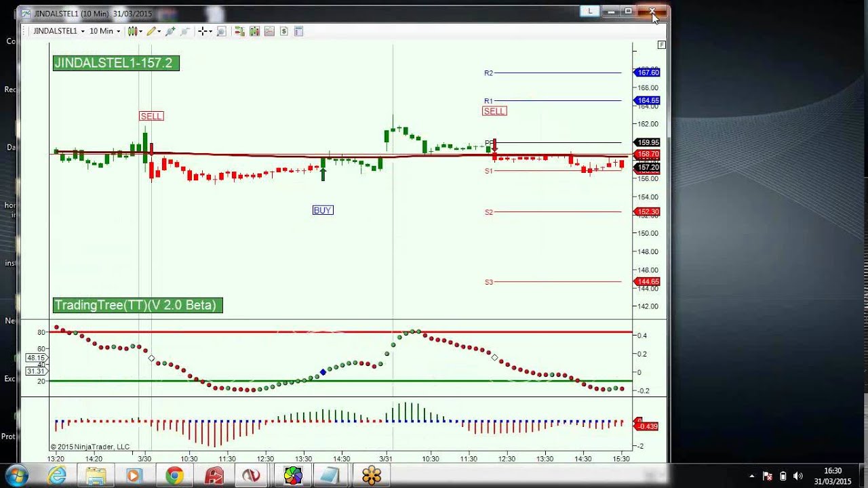
Task: Select the R1 pivot line label
Action: (488, 101)
